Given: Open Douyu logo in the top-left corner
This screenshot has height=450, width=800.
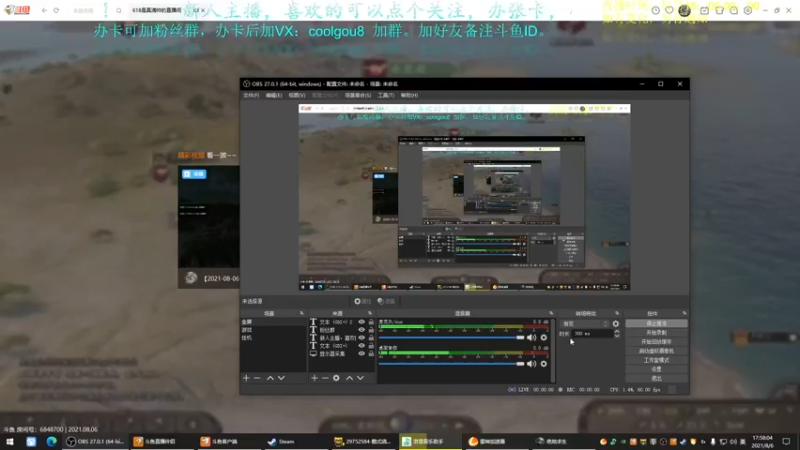Looking at the screenshot, I should pyautogui.click(x=17, y=10).
